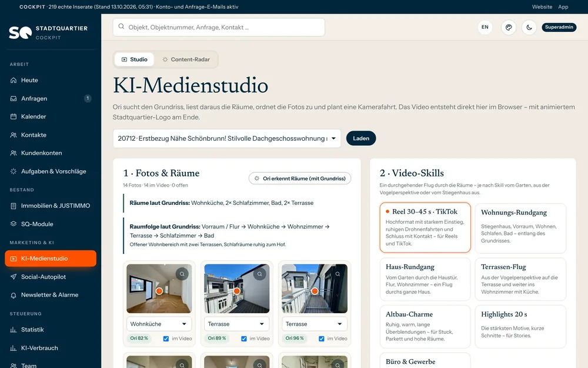
Task: Open Statistik in the sidebar menu
Action: pyautogui.click(x=51, y=330)
